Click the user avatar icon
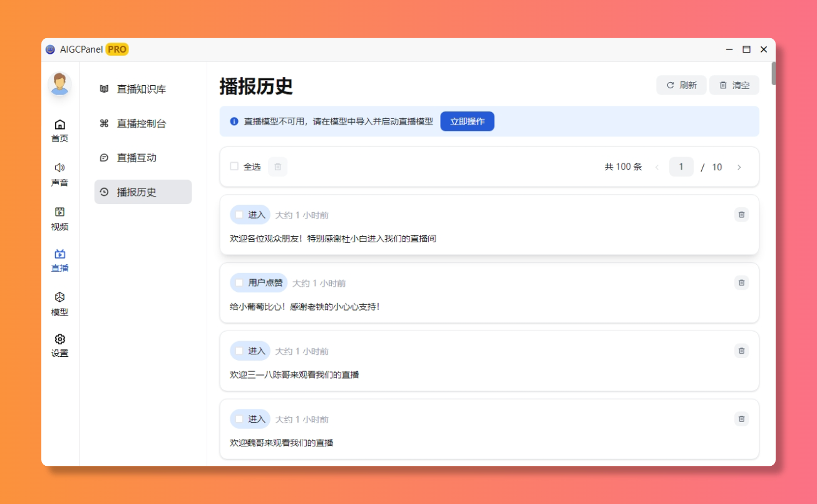The image size is (817, 504). 59,84
